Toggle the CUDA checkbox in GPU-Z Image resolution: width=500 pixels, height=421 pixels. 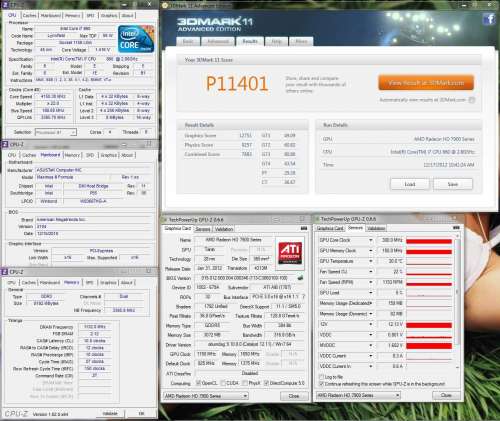[x=223, y=383]
